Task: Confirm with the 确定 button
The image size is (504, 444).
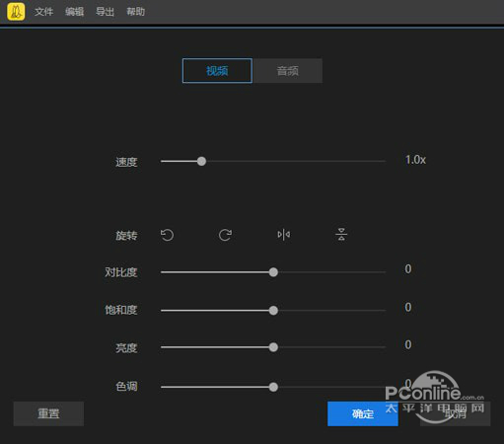Action: tap(363, 413)
